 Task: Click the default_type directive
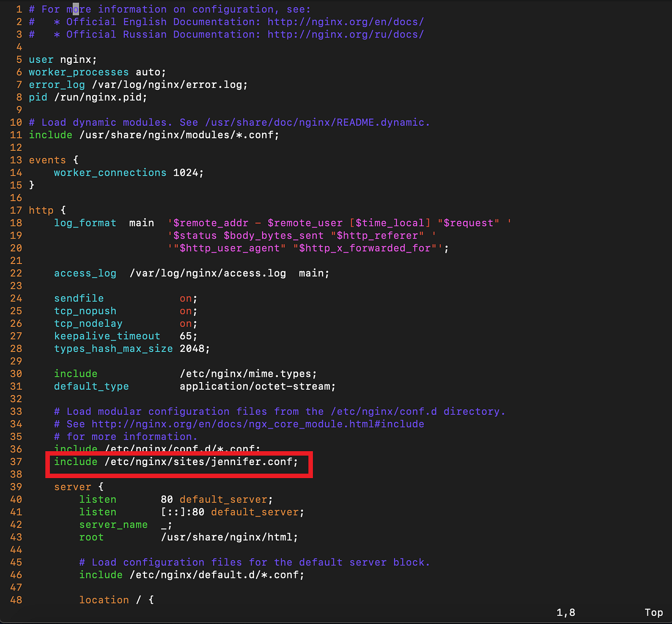[x=91, y=386]
